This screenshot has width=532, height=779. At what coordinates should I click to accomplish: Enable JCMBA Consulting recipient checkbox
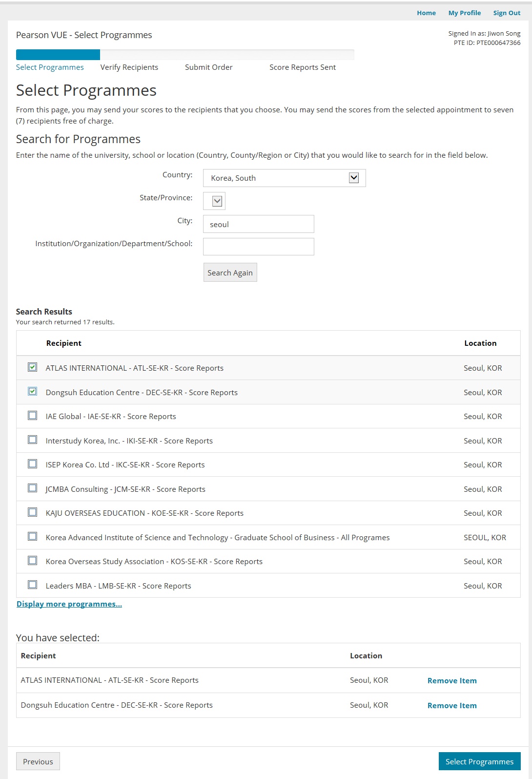pyautogui.click(x=32, y=488)
